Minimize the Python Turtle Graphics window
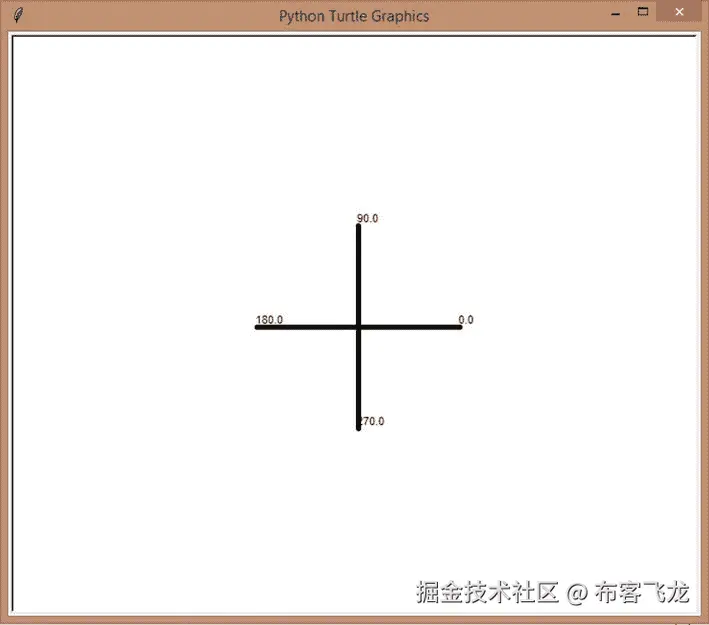 (615, 14)
